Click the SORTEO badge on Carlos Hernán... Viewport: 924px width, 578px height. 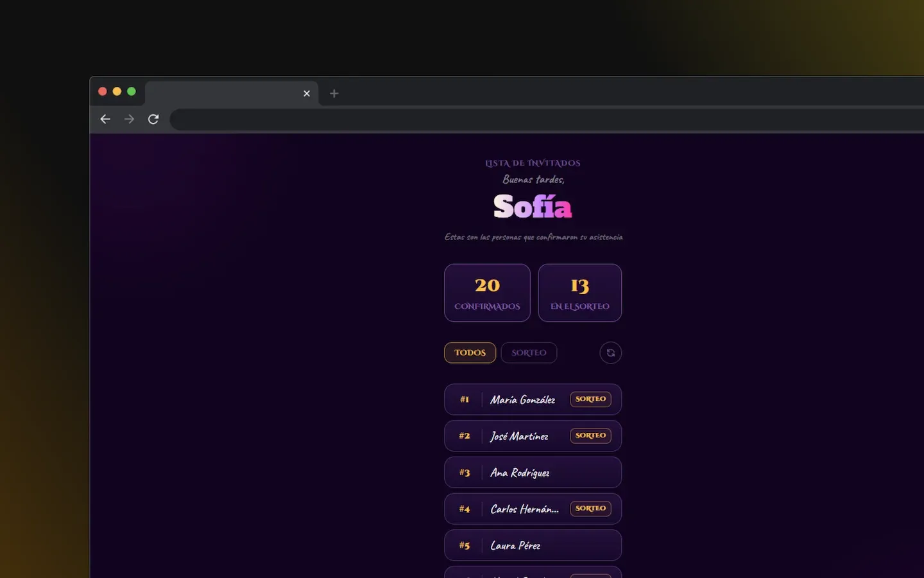[590, 509]
